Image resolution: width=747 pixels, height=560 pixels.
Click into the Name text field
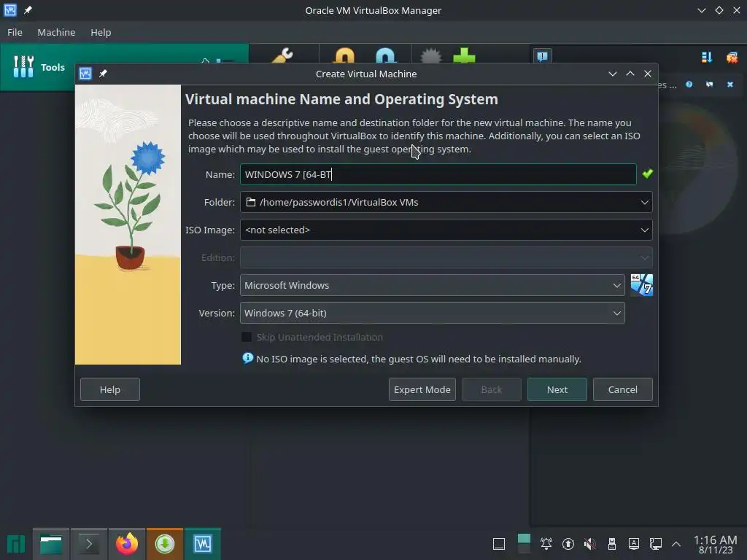coord(438,174)
